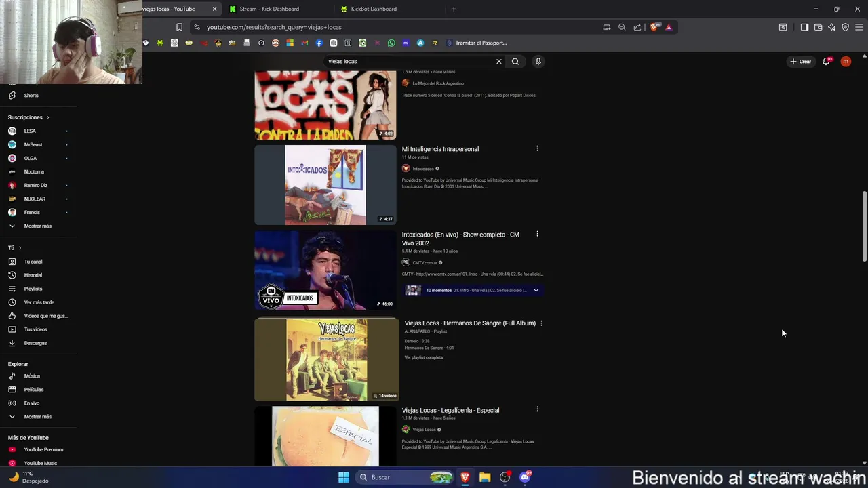Bookmark this page with the bookmark icon
Image resolution: width=868 pixels, height=488 pixels.
pos(179,27)
